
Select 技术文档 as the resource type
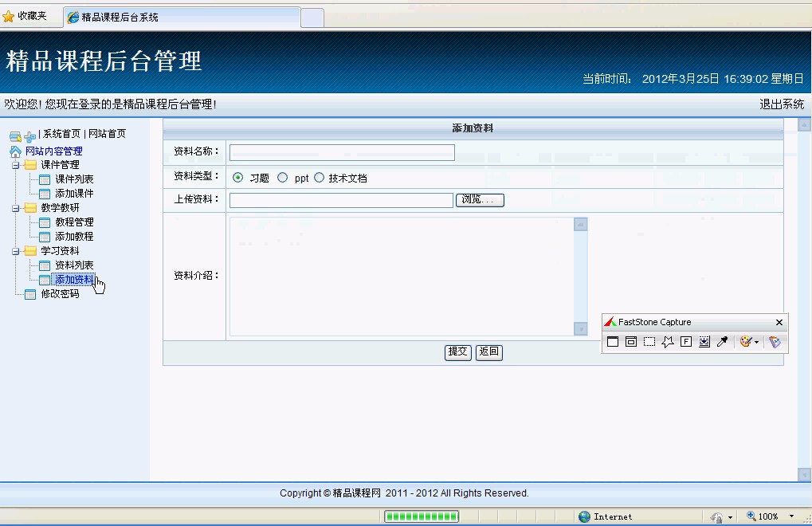point(319,177)
